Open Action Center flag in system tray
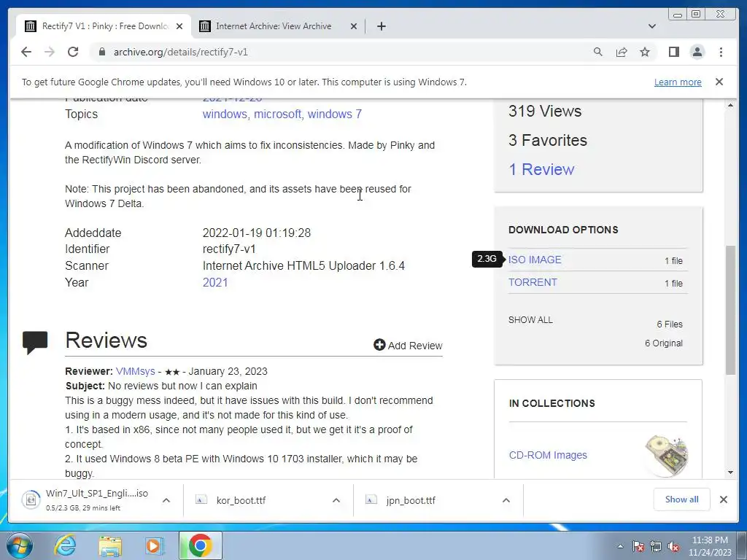Screen dimensions: 747x560 [x=638, y=547]
